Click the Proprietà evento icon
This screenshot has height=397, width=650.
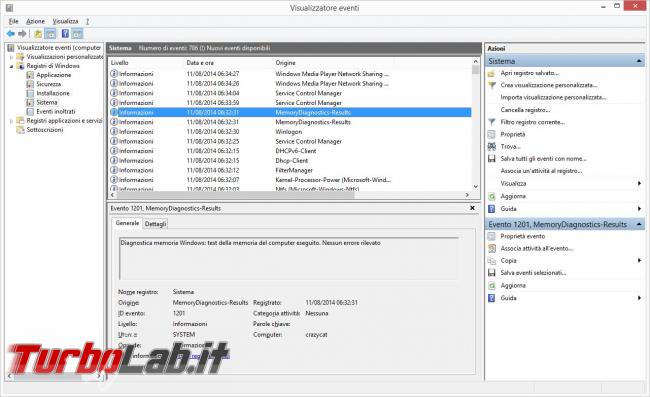point(492,236)
